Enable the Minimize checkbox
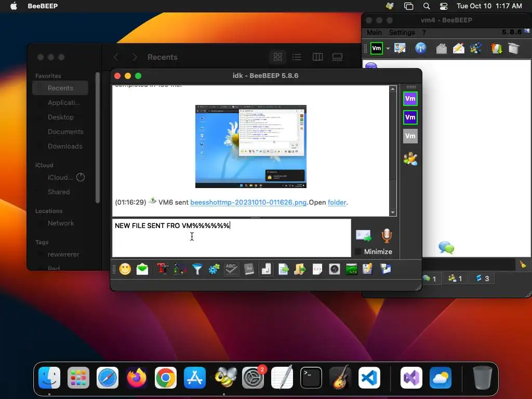 [357, 252]
